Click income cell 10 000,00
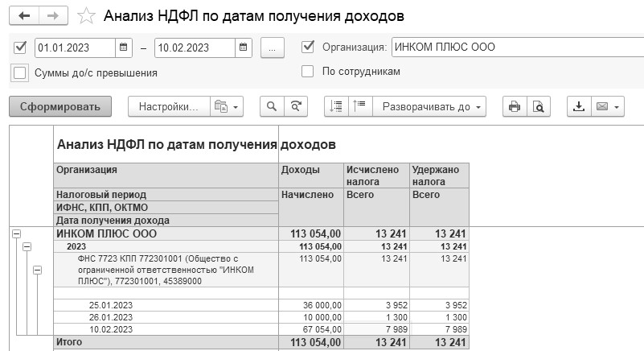Screen dimensions: 644x351 tap(311, 317)
